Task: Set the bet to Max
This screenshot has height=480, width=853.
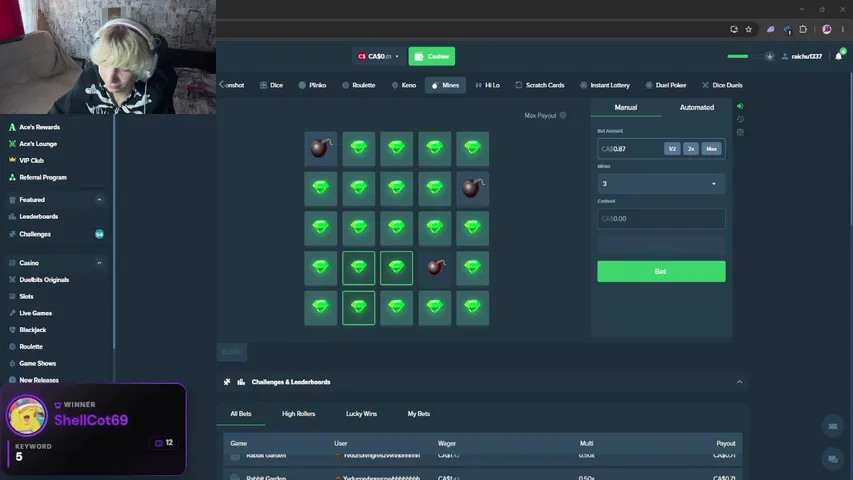Action: pos(711,149)
